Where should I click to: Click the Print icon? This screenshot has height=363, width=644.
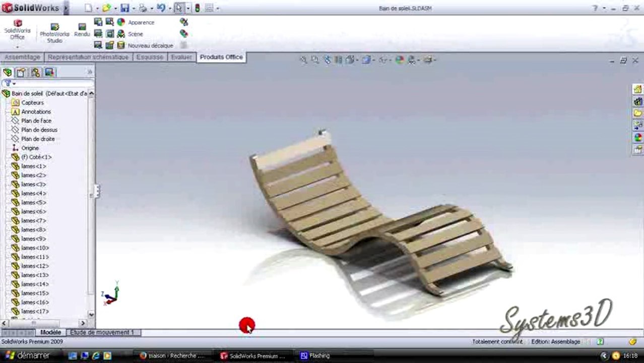[x=143, y=8]
